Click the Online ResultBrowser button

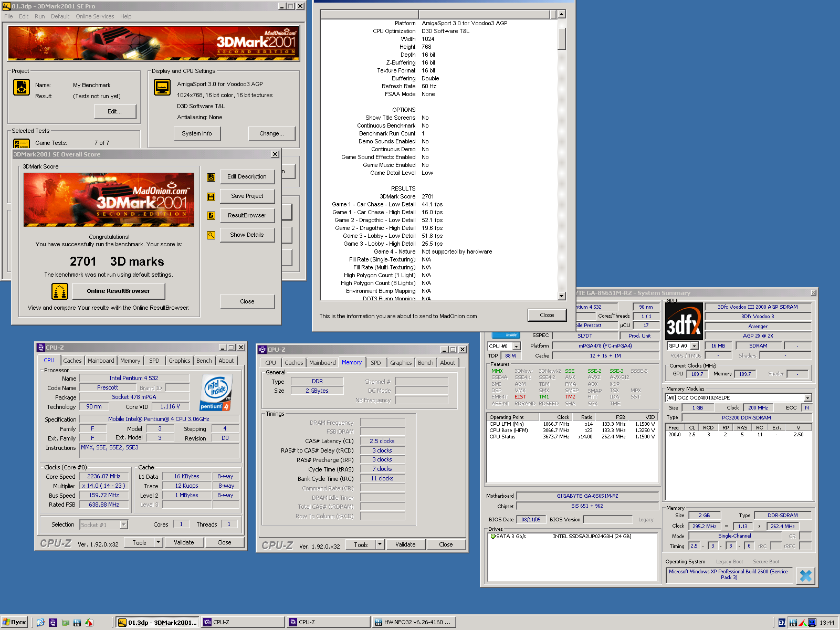point(119,291)
